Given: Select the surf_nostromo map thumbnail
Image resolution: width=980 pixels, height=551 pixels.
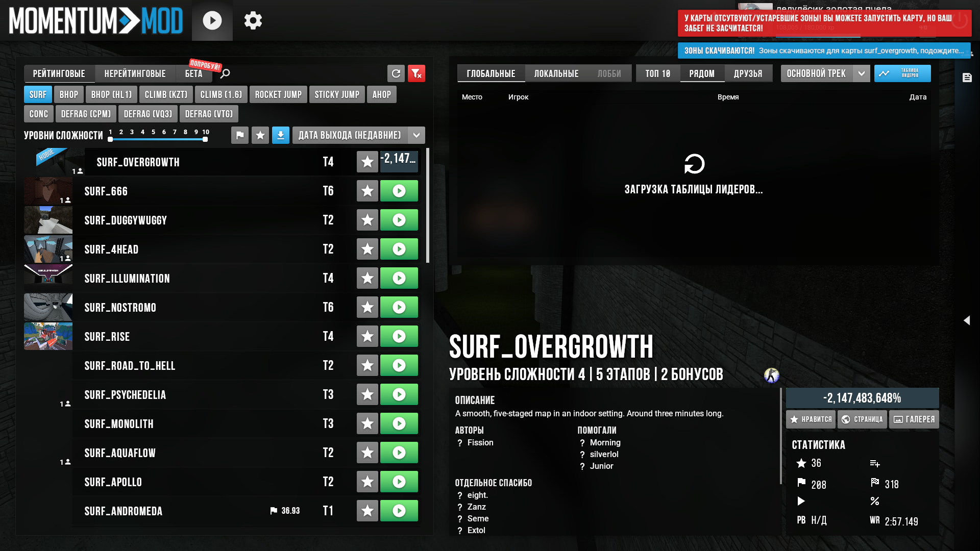Looking at the screenshot, I should (x=48, y=307).
